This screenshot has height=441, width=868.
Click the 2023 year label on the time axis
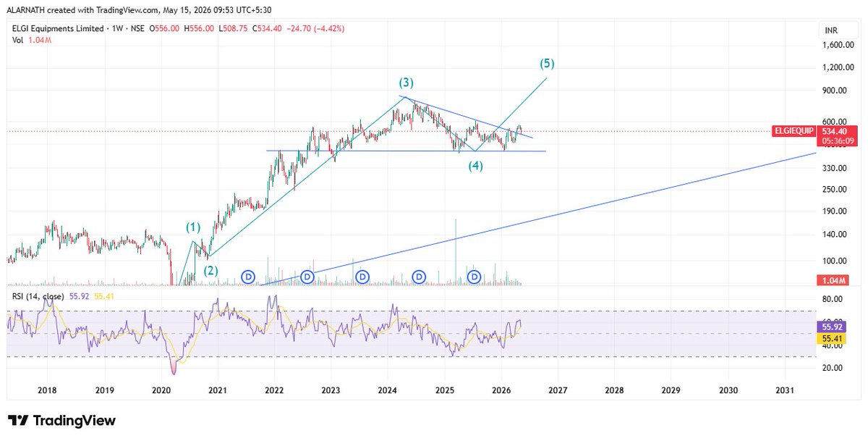pos(331,390)
